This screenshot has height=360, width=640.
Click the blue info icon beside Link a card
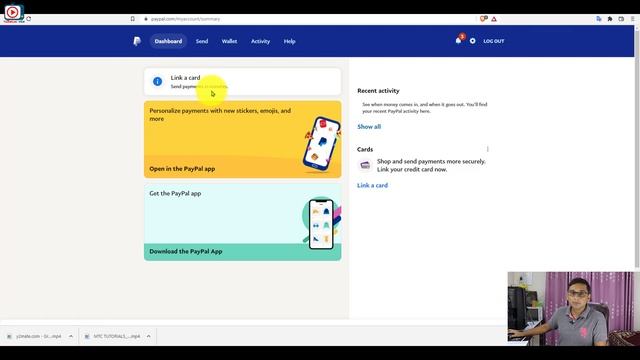[x=157, y=81]
